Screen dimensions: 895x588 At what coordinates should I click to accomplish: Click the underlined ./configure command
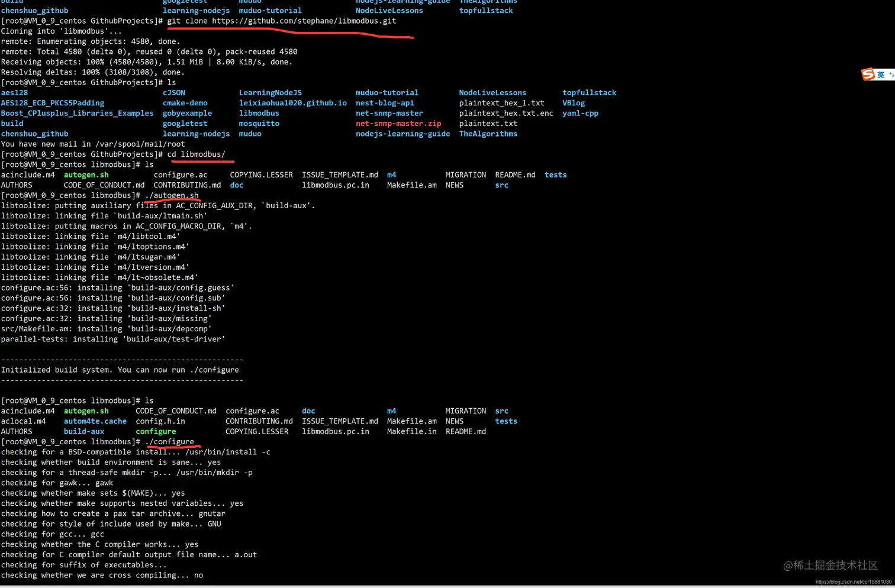coord(169,441)
